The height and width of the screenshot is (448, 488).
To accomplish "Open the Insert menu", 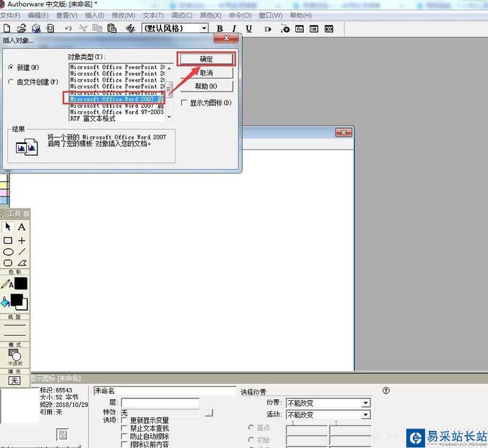I will tap(95, 15).
